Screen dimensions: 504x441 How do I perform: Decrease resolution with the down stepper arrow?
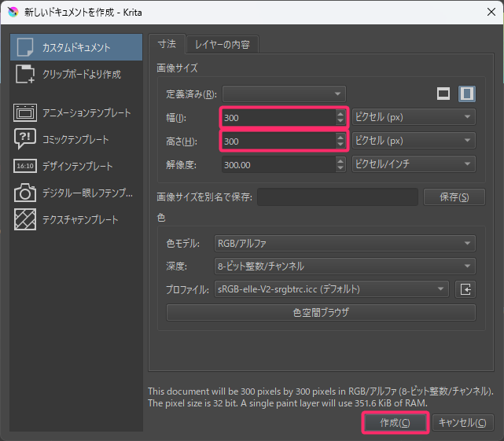[340, 168]
